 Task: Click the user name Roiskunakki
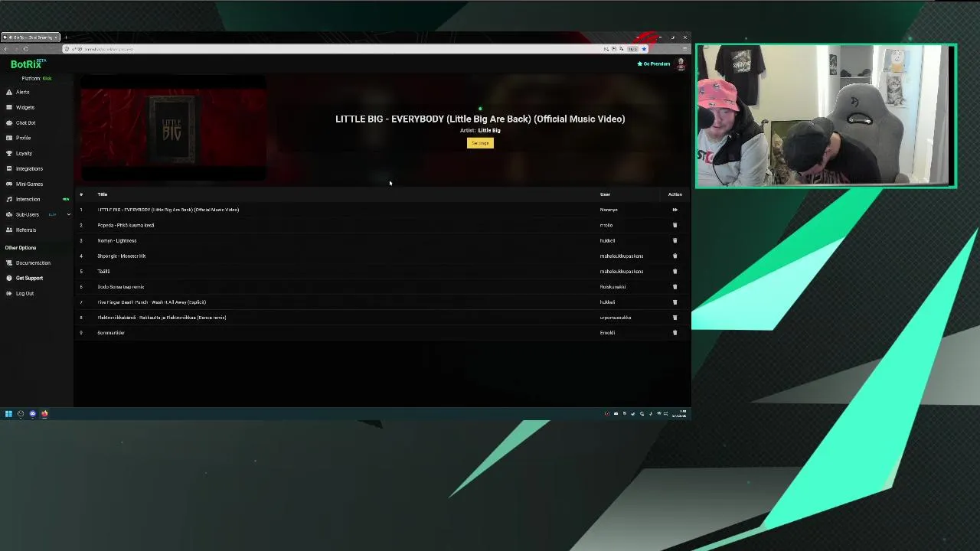pos(612,287)
